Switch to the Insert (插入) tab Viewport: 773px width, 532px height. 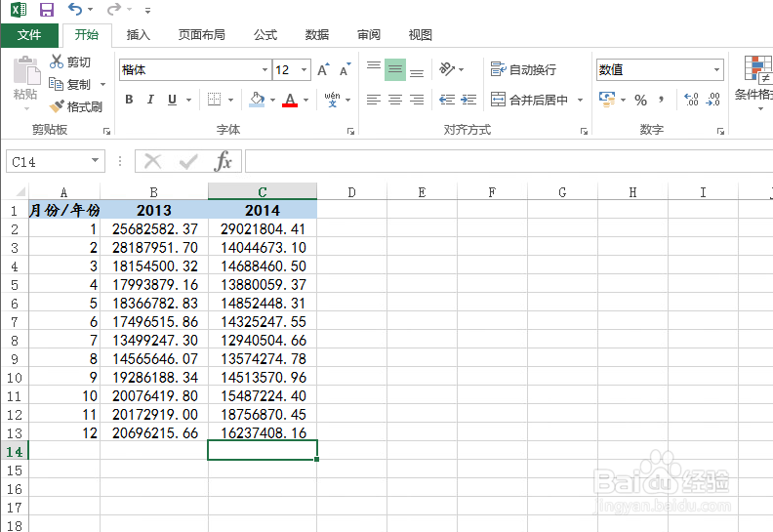[138, 34]
